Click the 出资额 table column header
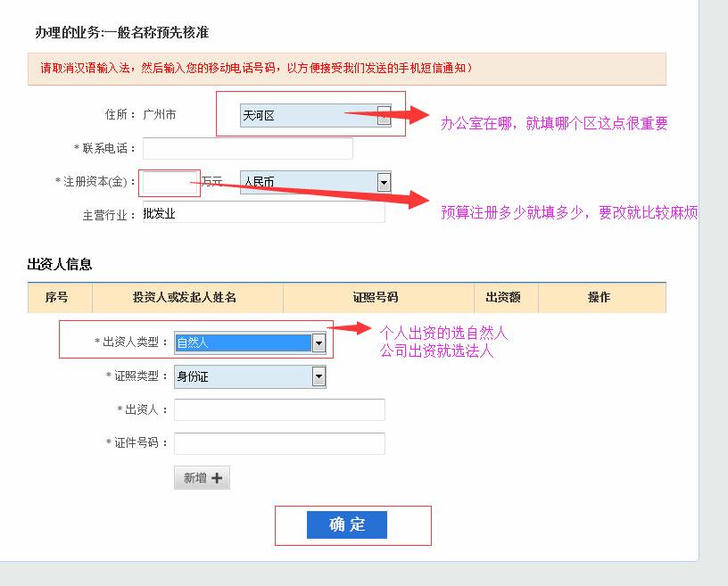The width and height of the screenshot is (728, 586). point(505,297)
